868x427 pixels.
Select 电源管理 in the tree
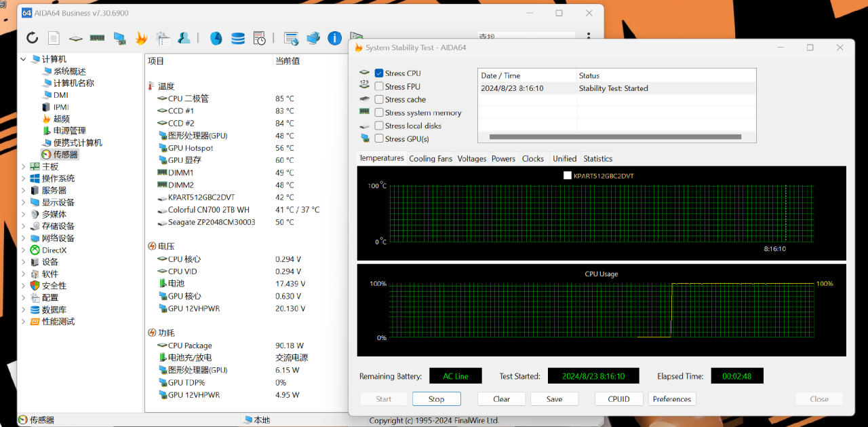click(x=70, y=130)
